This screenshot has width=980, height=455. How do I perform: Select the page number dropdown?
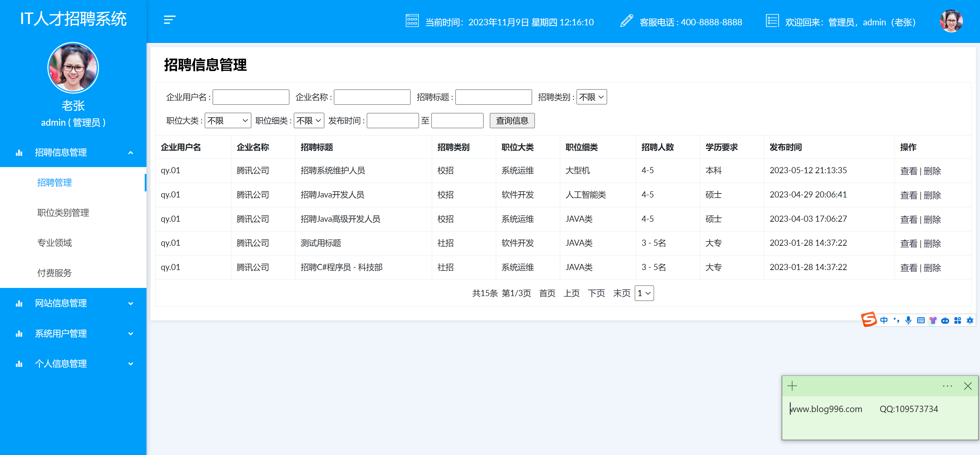pyautogui.click(x=644, y=293)
